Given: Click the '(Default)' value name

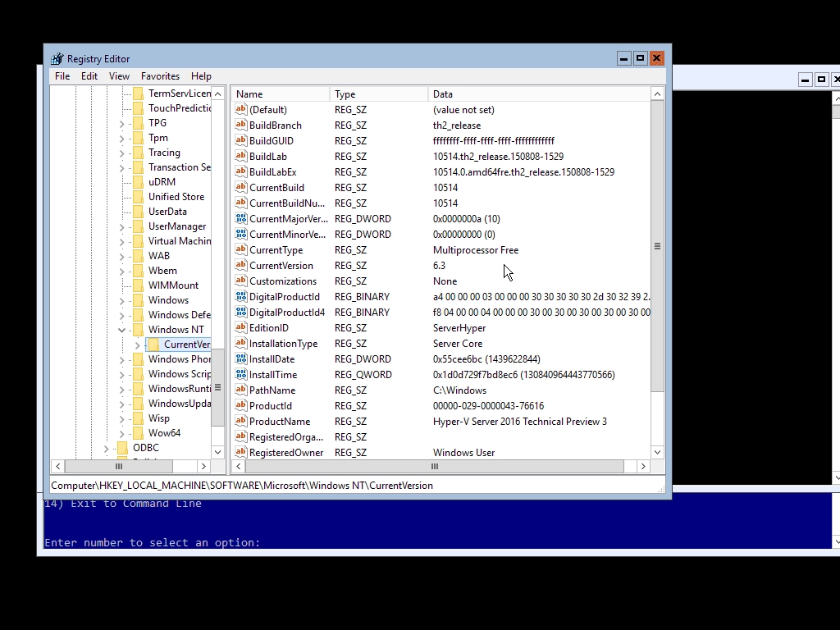Looking at the screenshot, I should coord(268,110).
